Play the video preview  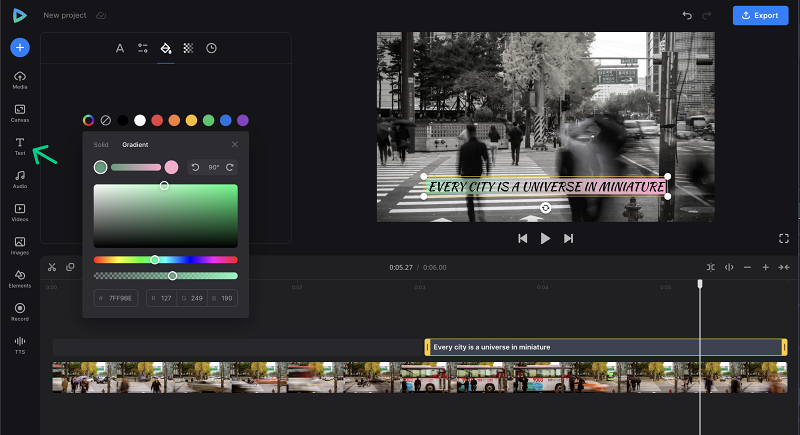545,239
